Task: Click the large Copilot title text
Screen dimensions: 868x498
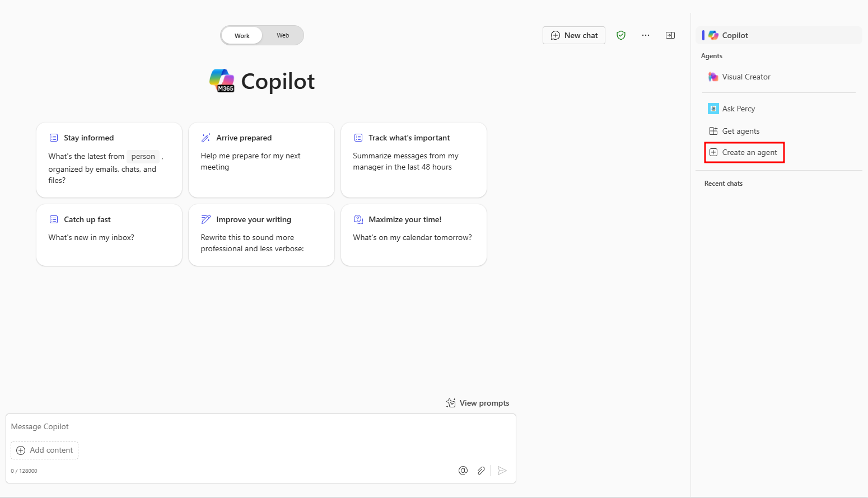Action: coord(278,81)
